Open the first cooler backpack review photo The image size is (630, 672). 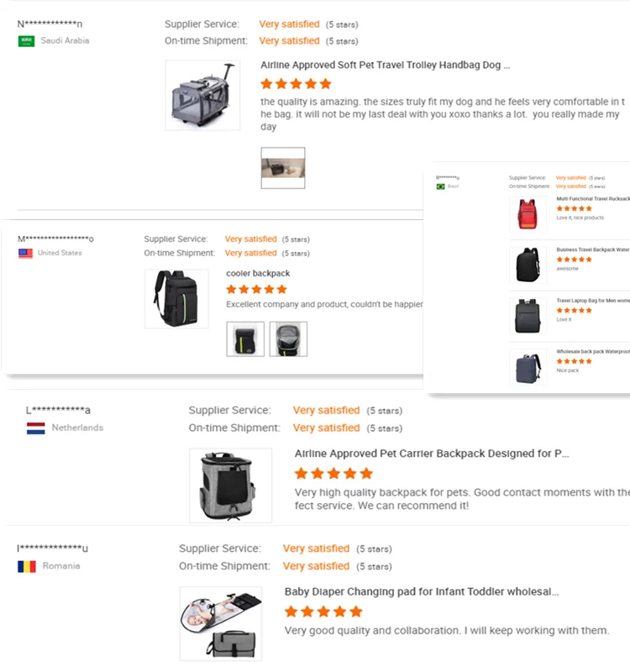click(245, 339)
